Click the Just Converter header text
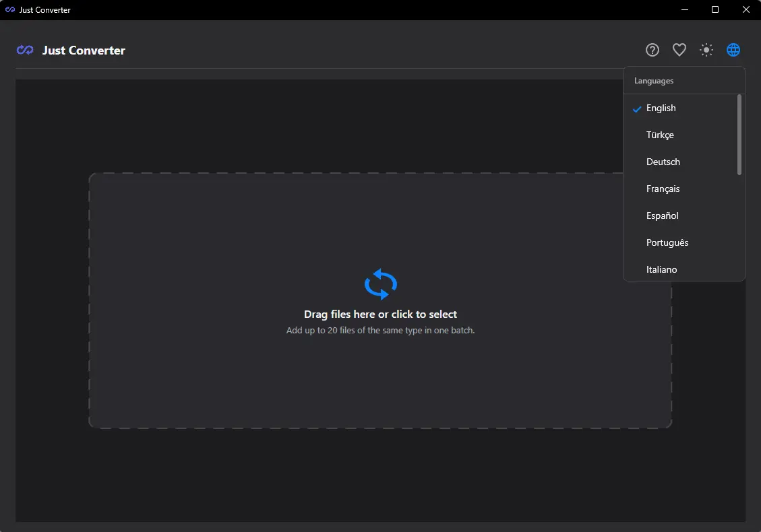The width and height of the screenshot is (761, 532). (x=83, y=50)
